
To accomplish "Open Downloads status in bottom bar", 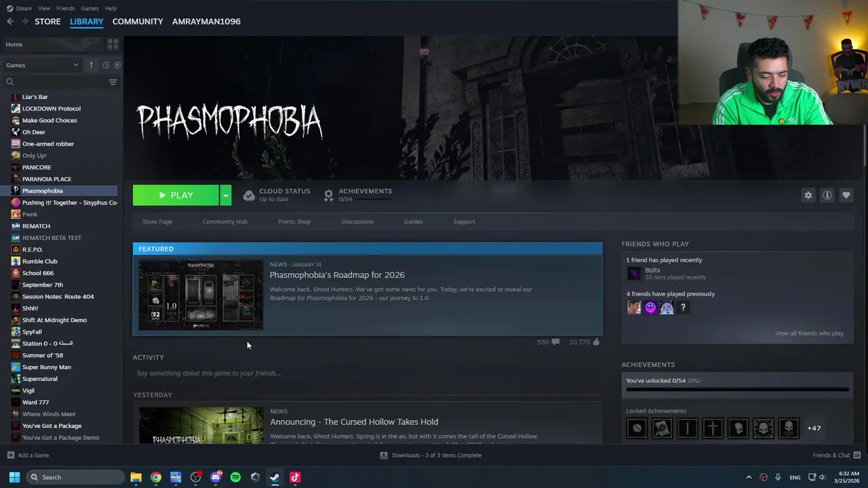I will coord(431,455).
